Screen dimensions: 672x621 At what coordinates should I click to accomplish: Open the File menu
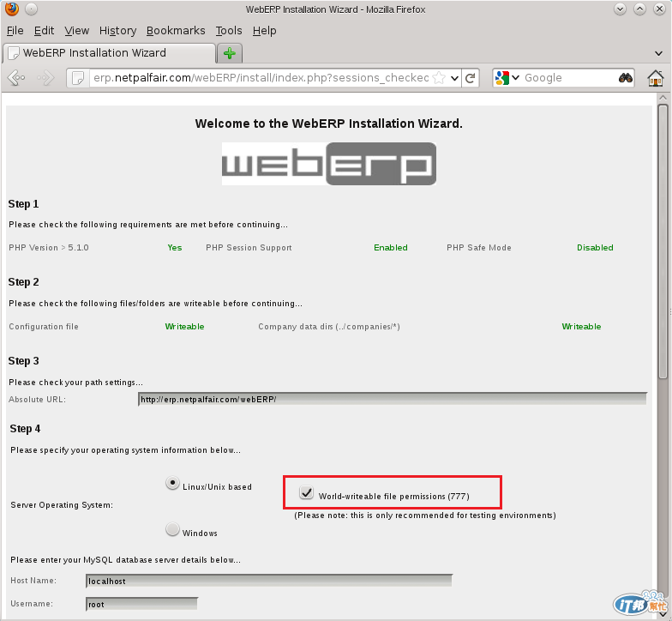point(15,31)
